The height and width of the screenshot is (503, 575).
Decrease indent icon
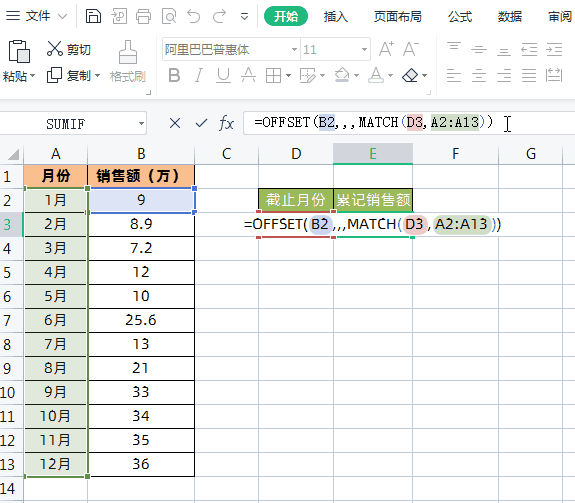click(x=529, y=49)
